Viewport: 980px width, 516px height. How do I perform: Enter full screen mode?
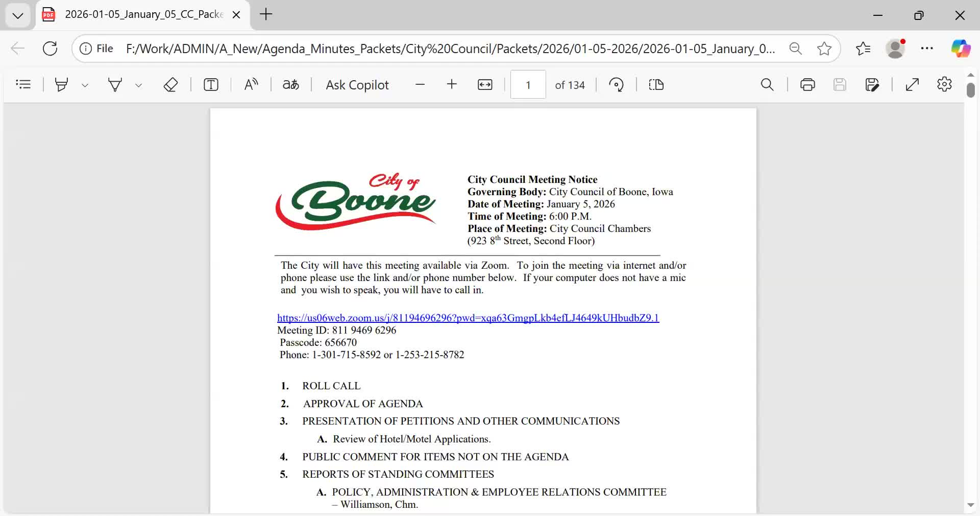pyautogui.click(x=912, y=84)
